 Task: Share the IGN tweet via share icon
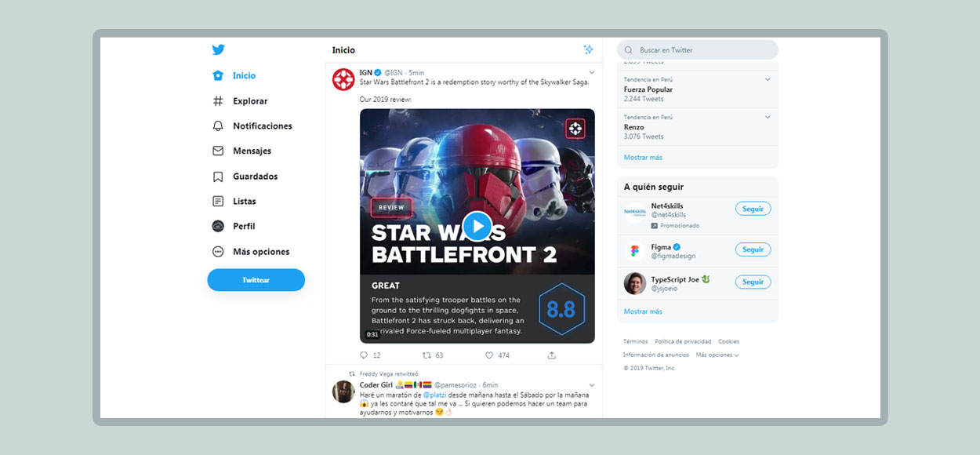pyautogui.click(x=552, y=355)
